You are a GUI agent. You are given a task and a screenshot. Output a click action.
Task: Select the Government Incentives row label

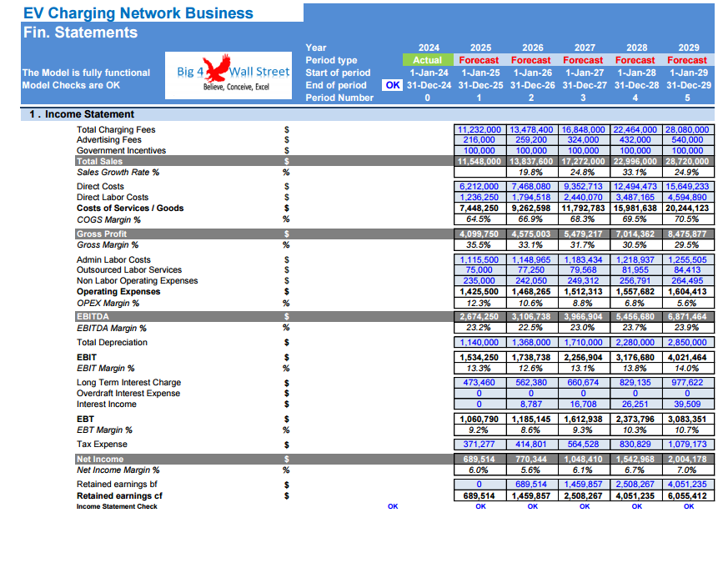[121, 150]
